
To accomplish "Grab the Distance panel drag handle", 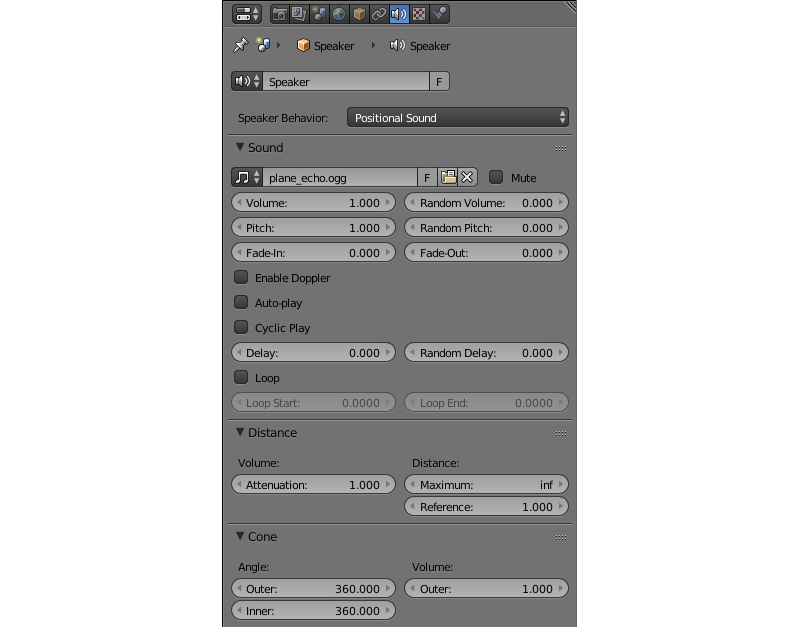I will coord(561,434).
